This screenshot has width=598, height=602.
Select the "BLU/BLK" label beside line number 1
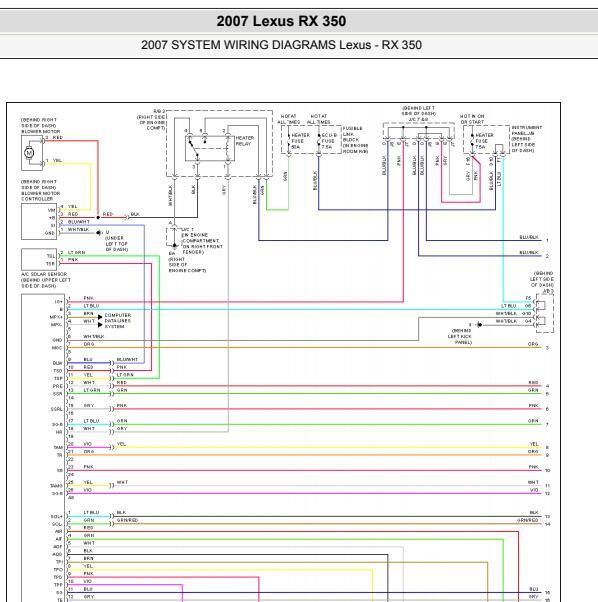pos(529,237)
